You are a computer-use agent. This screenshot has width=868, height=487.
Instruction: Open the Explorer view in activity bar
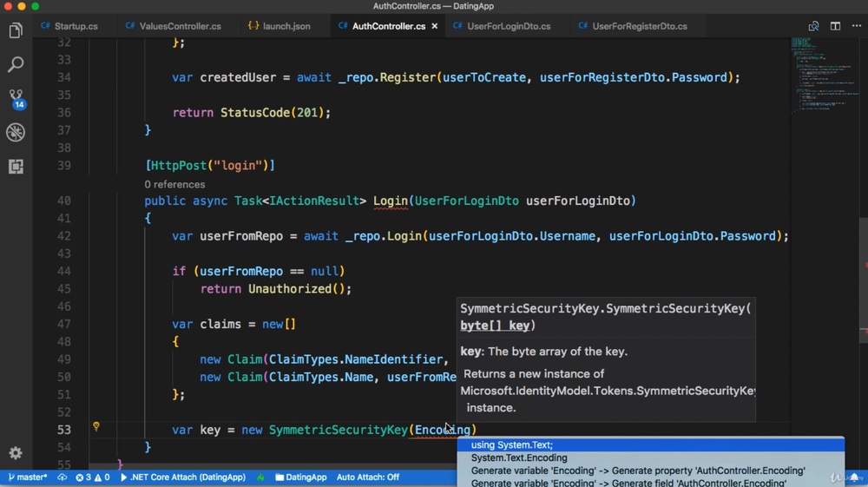[x=16, y=31]
